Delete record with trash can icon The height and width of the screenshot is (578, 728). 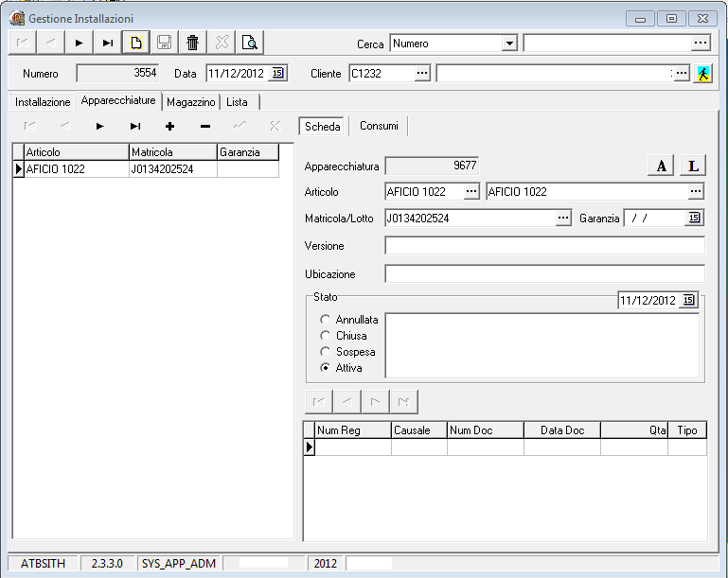[x=193, y=43]
